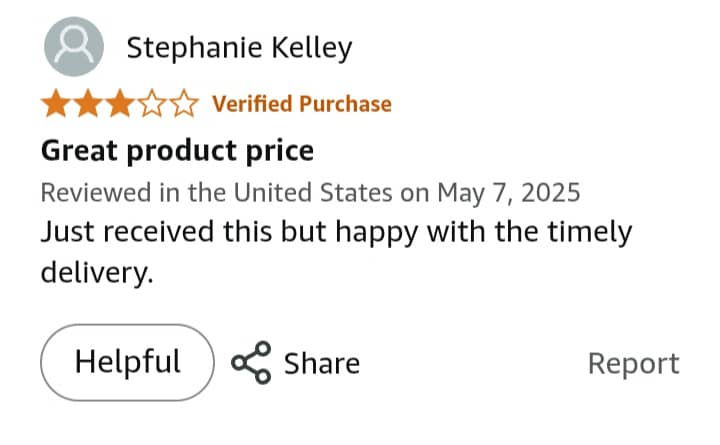Click the Share text label
This screenshot has height=445, width=720.
pos(322,364)
